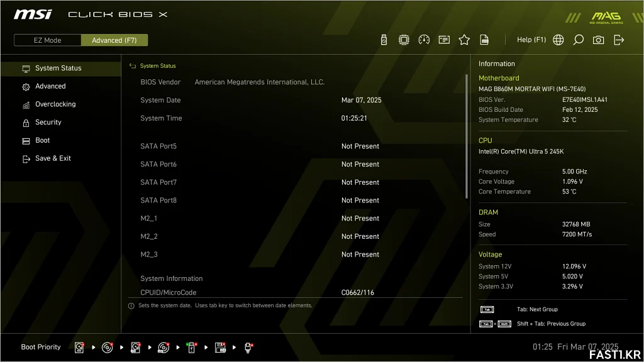
Task: Click the center panel vertical scrollbar
Action: [x=467, y=136]
